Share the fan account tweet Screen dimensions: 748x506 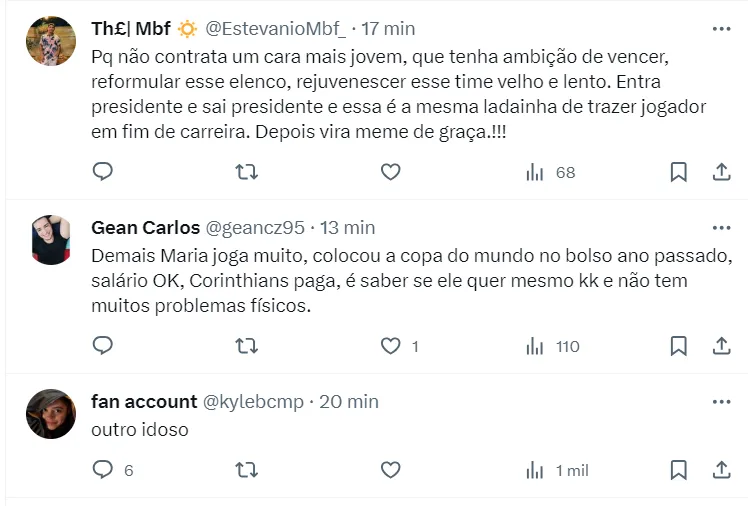(721, 470)
